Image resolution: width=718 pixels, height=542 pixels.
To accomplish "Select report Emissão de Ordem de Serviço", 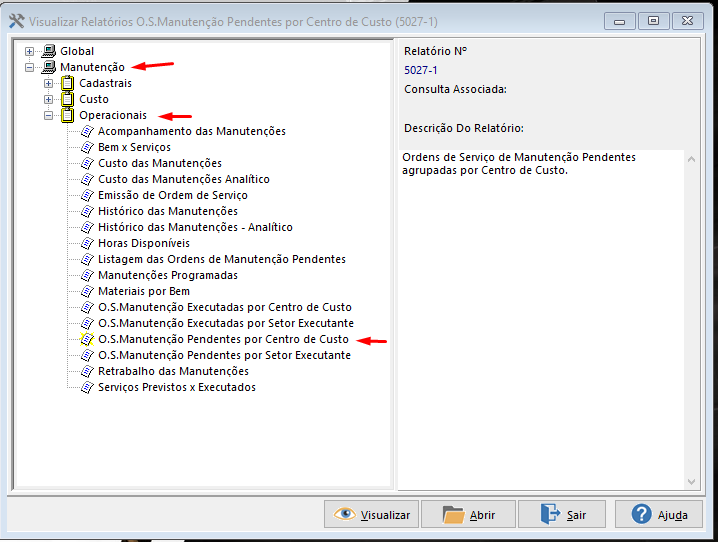I will (173, 195).
